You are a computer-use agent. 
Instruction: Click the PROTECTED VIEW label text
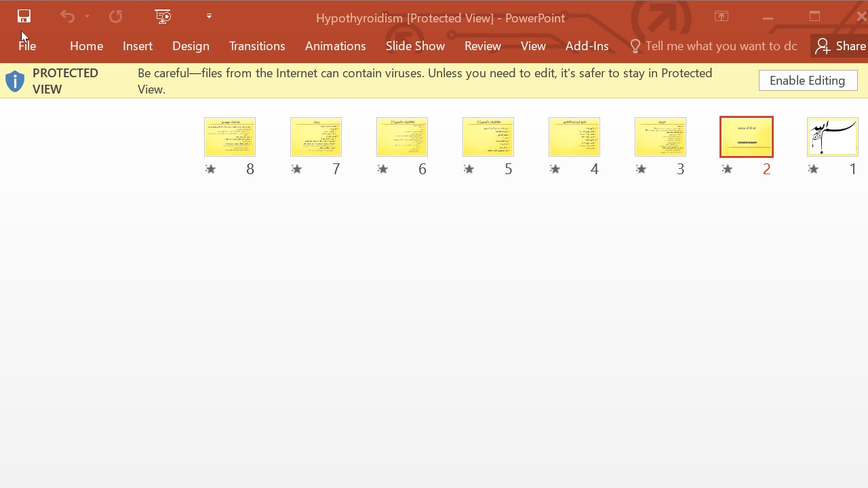[65, 81]
